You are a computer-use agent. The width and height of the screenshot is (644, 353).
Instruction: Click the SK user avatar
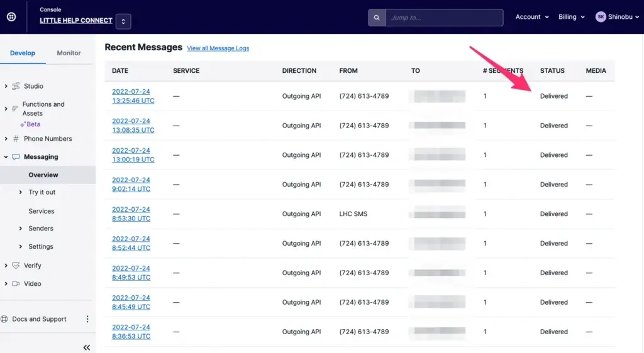(601, 17)
